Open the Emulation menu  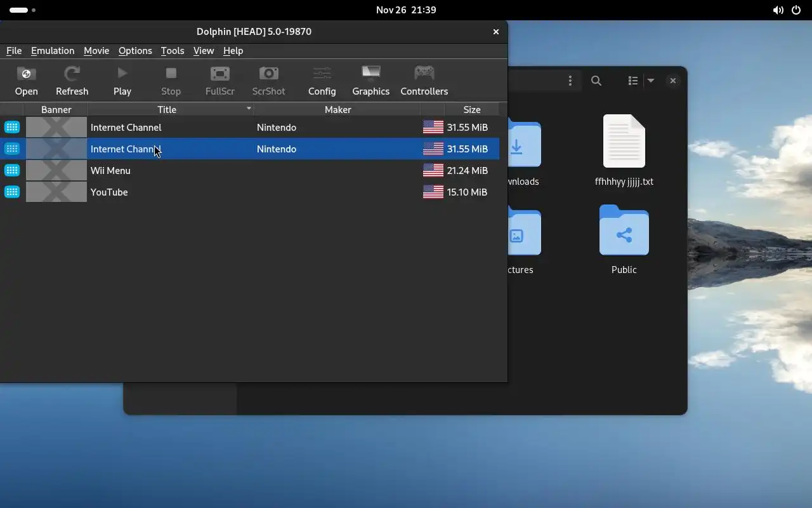(x=53, y=51)
